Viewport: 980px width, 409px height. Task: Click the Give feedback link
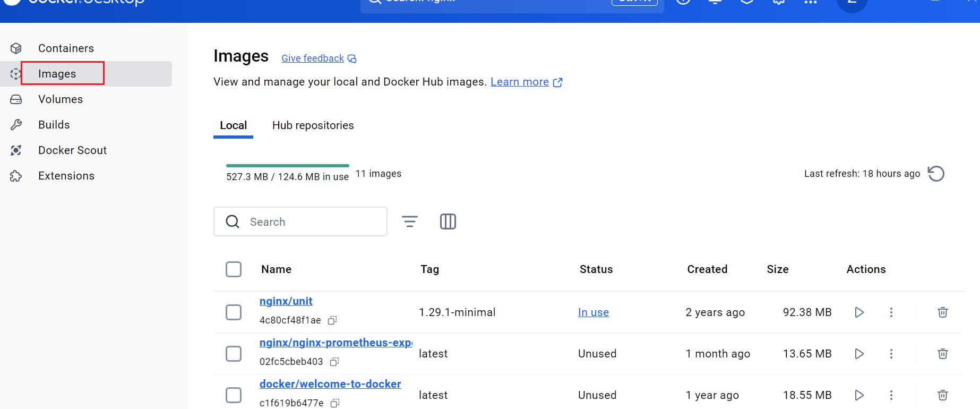coord(313,58)
